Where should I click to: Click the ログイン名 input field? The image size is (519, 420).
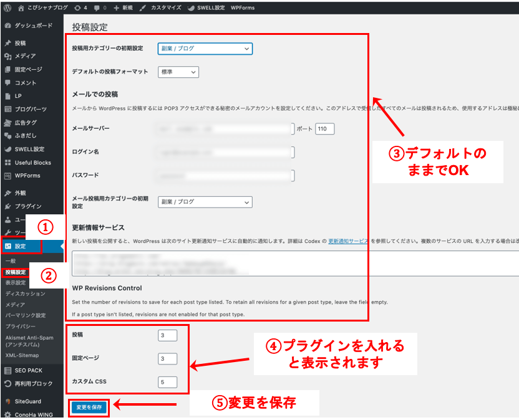coord(225,153)
